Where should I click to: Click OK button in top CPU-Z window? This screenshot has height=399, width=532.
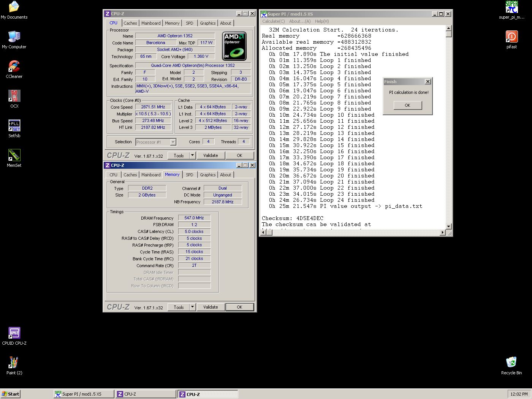(x=239, y=155)
